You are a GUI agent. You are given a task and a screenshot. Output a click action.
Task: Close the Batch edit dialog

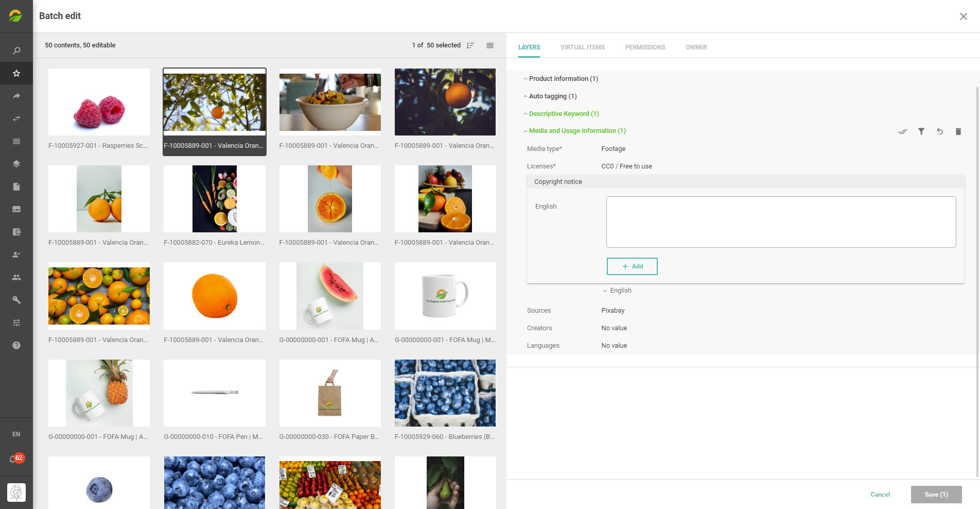[x=964, y=16]
